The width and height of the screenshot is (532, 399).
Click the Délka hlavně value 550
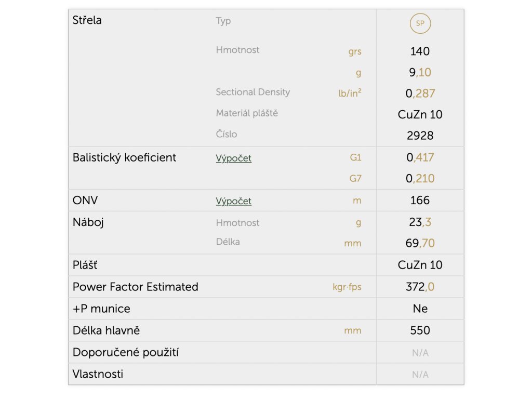420,330
